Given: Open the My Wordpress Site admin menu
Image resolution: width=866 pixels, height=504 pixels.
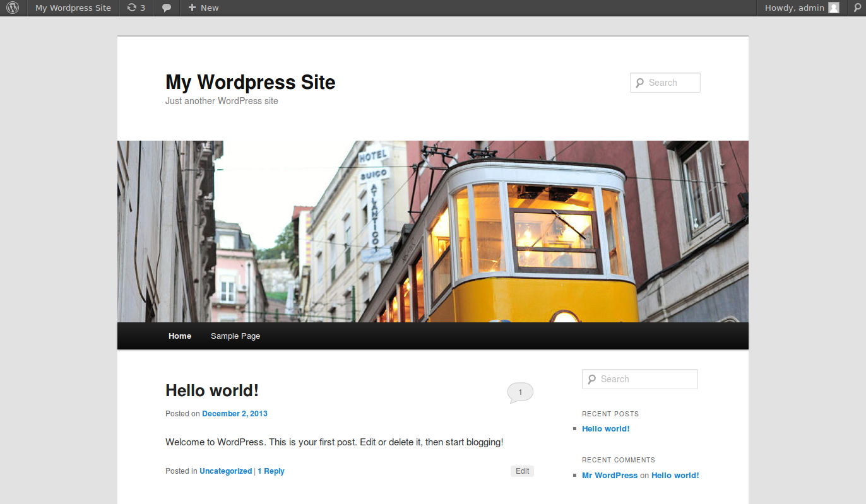Looking at the screenshot, I should (73, 8).
